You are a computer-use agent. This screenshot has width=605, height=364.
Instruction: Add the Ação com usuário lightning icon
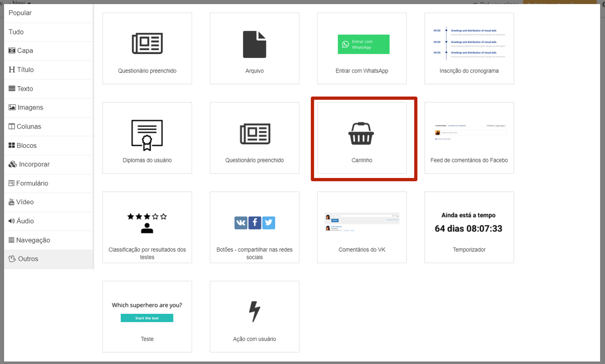[255, 312]
